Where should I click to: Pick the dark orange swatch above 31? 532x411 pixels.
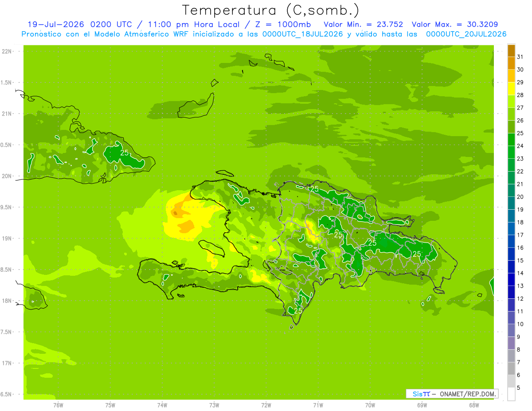[x=511, y=51]
